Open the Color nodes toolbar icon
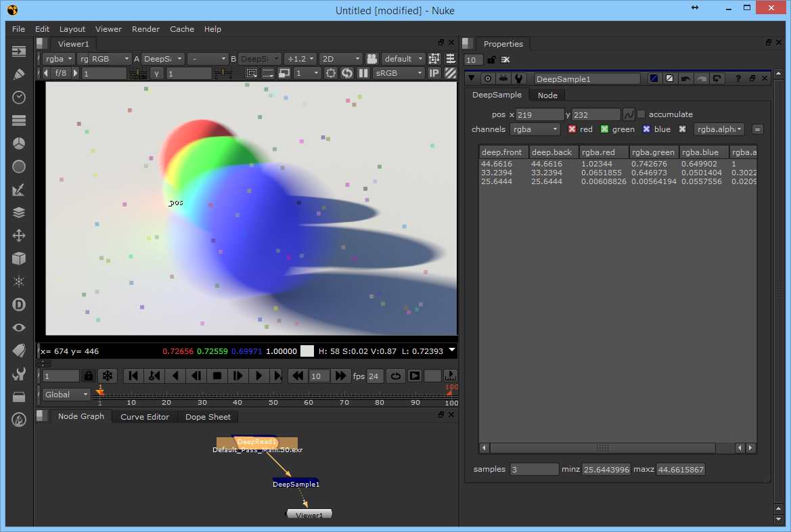Viewport: 791px width, 532px height. click(19, 143)
